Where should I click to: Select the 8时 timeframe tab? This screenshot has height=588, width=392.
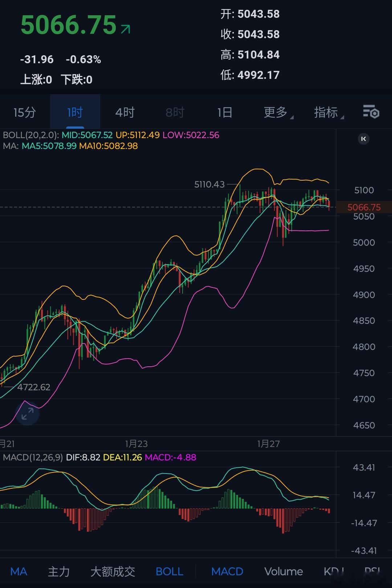click(175, 112)
